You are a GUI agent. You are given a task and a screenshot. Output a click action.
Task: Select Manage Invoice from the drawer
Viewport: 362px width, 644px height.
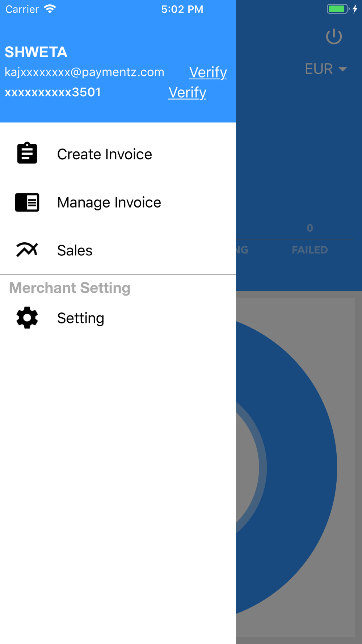pyautogui.click(x=118, y=202)
